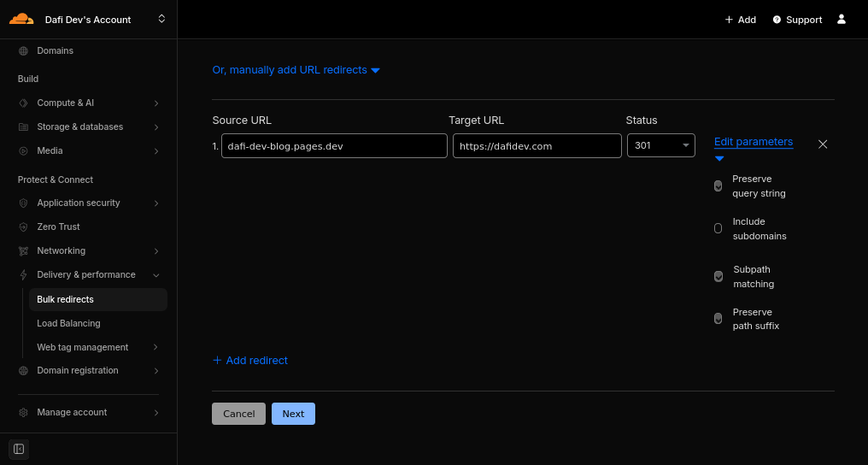This screenshot has width=868, height=465.
Task: Open Web tag management menu item
Action: [83, 347]
